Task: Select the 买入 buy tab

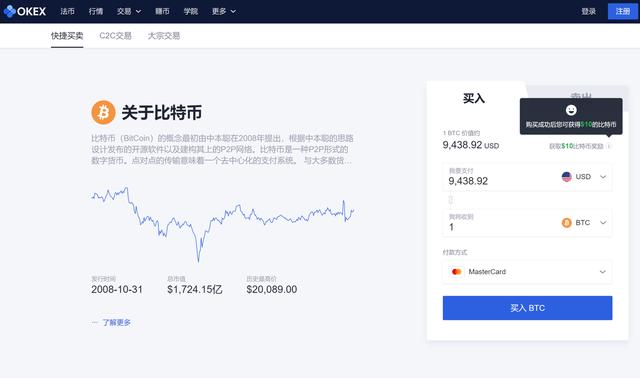Action: click(474, 98)
